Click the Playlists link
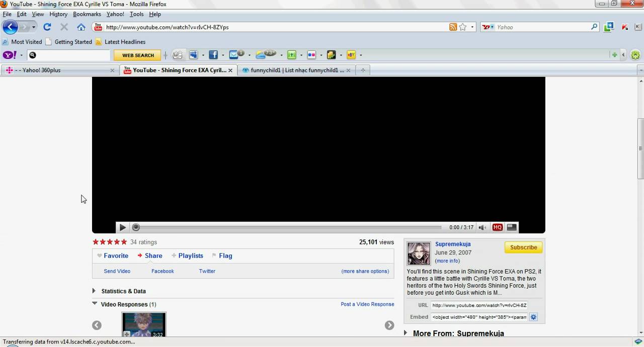The width and height of the screenshot is (644, 347). click(191, 255)
